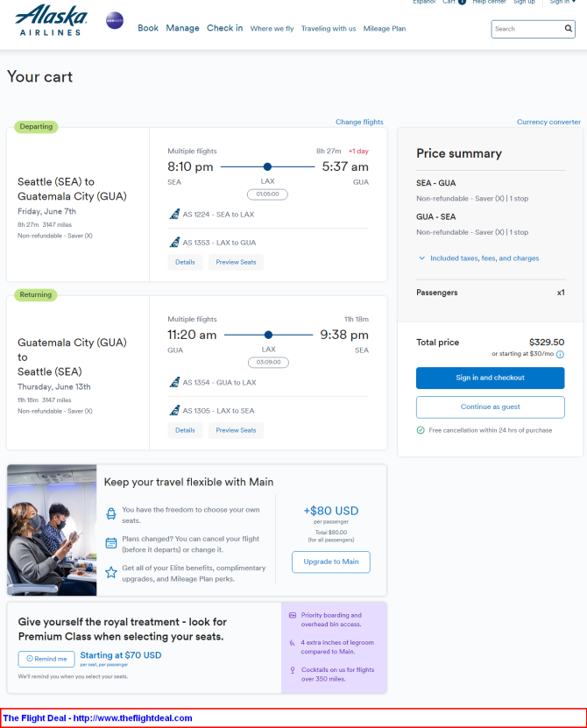Click the cart item count badge

click(462, 2)
